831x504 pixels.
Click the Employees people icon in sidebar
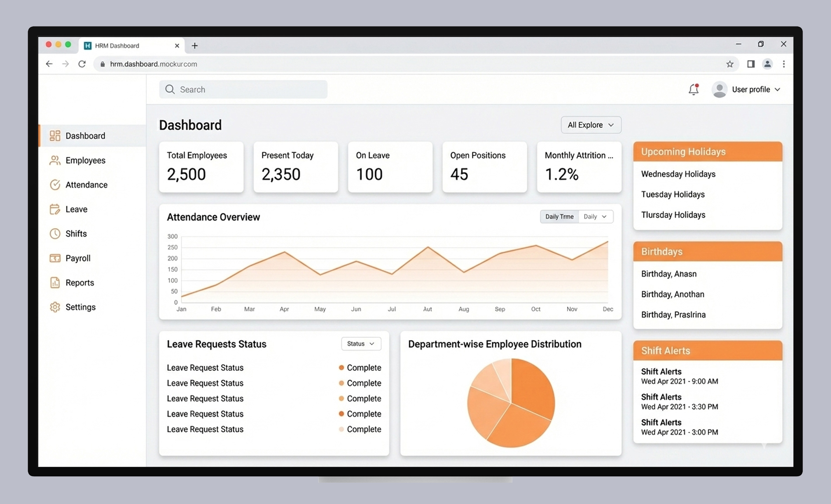(55, 161)
